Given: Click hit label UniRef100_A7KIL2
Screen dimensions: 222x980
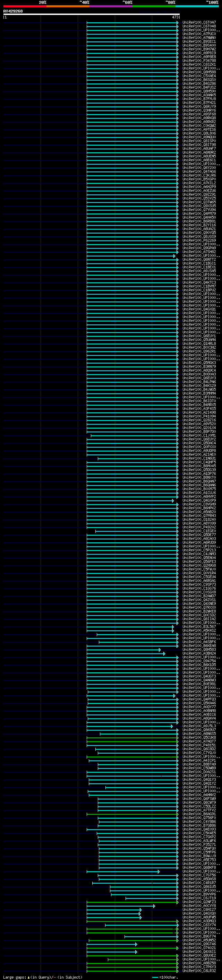Looking at the screenshot, I should (x=199, y=183).
